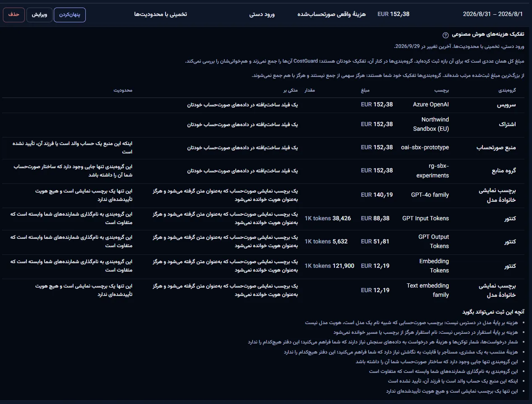Open the help icon beside تفکیک هزینه‌های هوش مصنوعی
Screen dimensions: 532x404
tap(445, 35)
